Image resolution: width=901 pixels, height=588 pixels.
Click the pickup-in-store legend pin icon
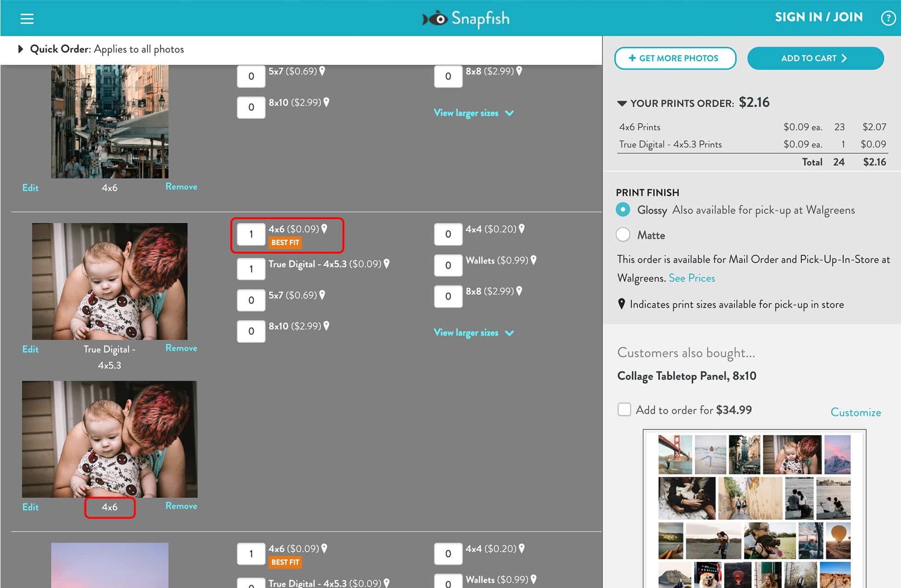click(x=622, y=304)
